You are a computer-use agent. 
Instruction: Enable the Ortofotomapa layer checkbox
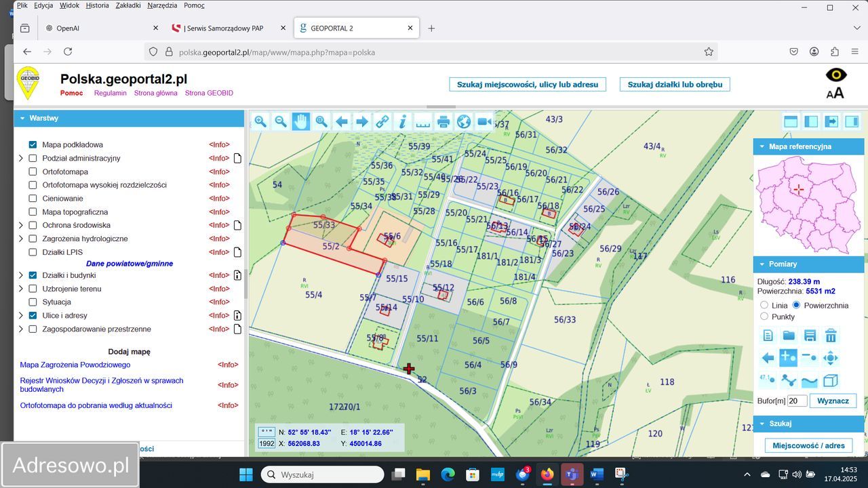coord(33,171)
